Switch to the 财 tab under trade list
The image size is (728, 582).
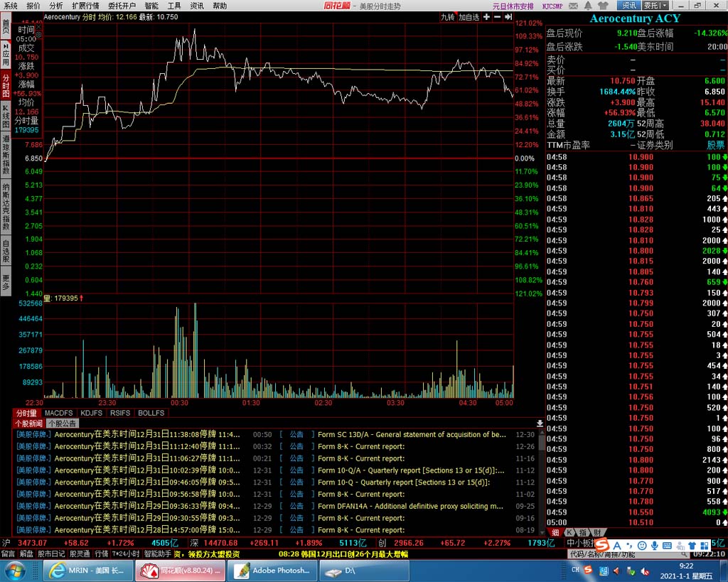click(597, 532)
